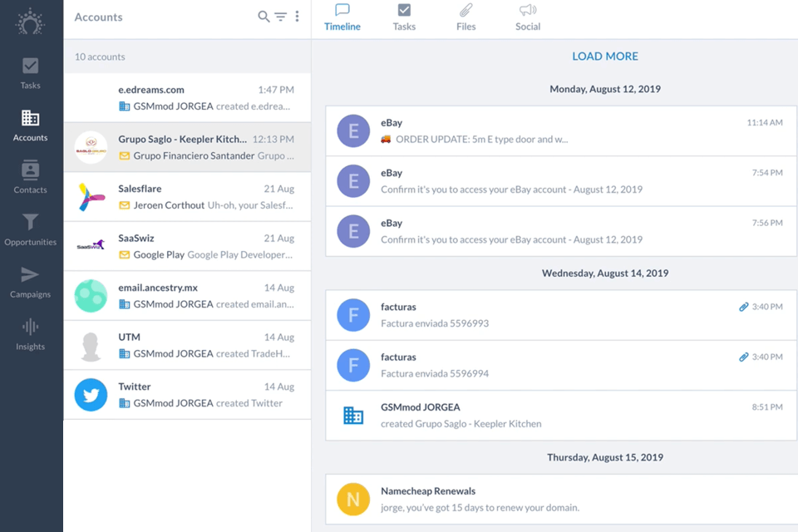This screenshot has width=798, height=532.
Task: Click the envelope icon in Grupo Saglo row
Action: (x=124, y=155)
